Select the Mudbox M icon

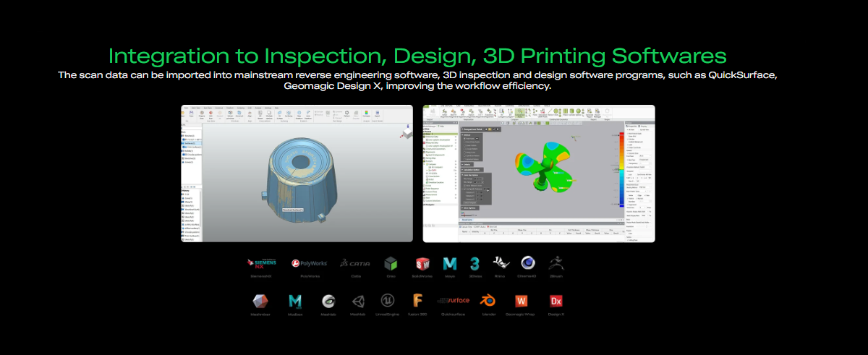point(295,301)
